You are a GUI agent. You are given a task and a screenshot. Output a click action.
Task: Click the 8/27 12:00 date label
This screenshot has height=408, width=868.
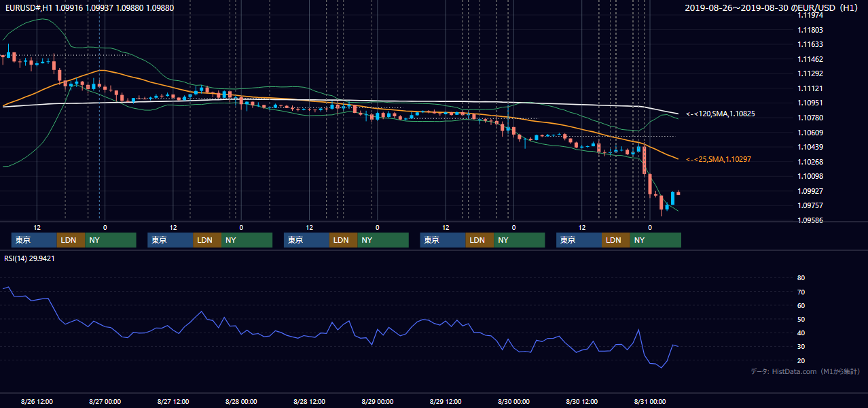[x=173, y=401]
